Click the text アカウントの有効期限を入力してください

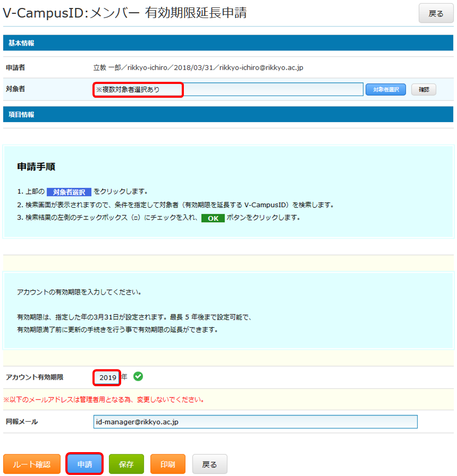[79, 292]
